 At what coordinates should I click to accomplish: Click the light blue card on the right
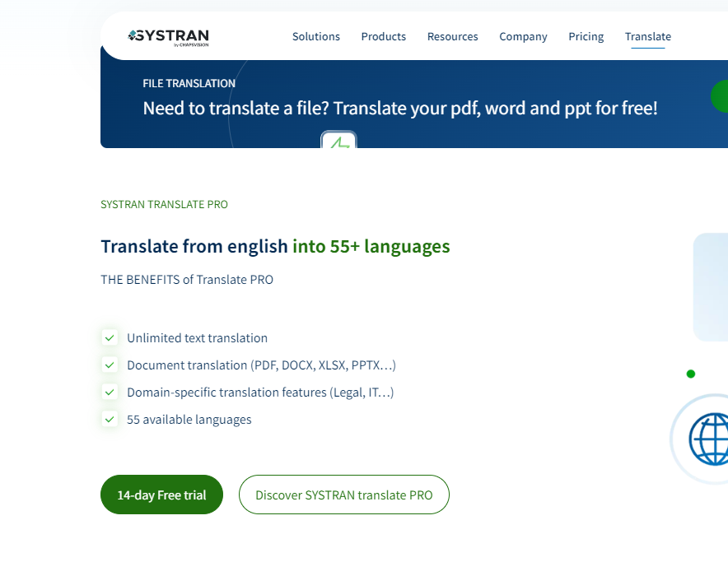712,286
